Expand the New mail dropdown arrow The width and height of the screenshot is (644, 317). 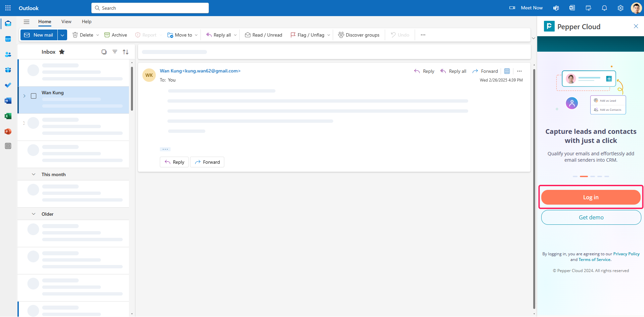pos(62,35)
